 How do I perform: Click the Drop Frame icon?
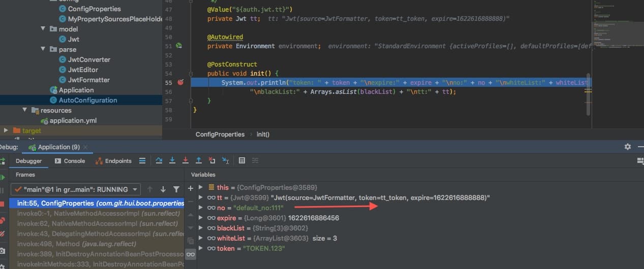(212, 161)
